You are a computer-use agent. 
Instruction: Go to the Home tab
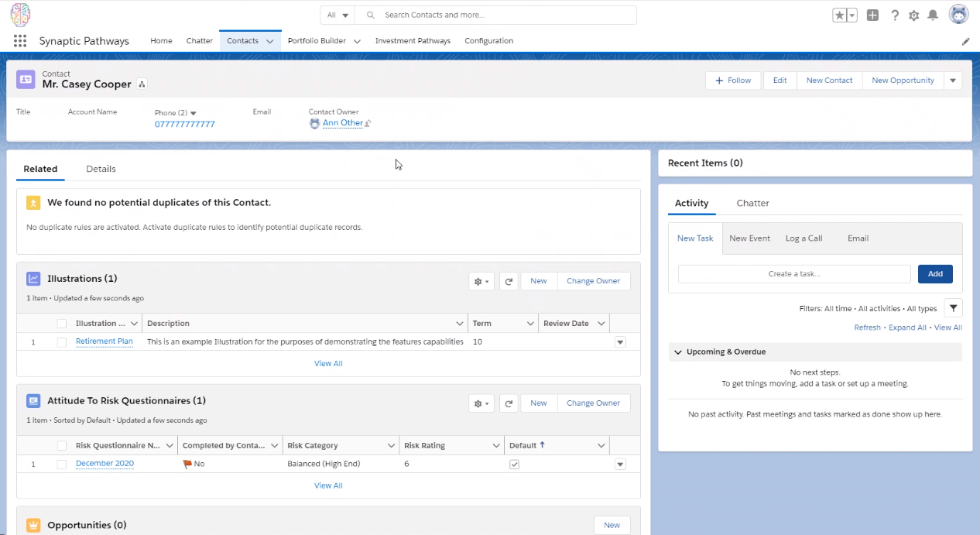click(x=161, y=41)
